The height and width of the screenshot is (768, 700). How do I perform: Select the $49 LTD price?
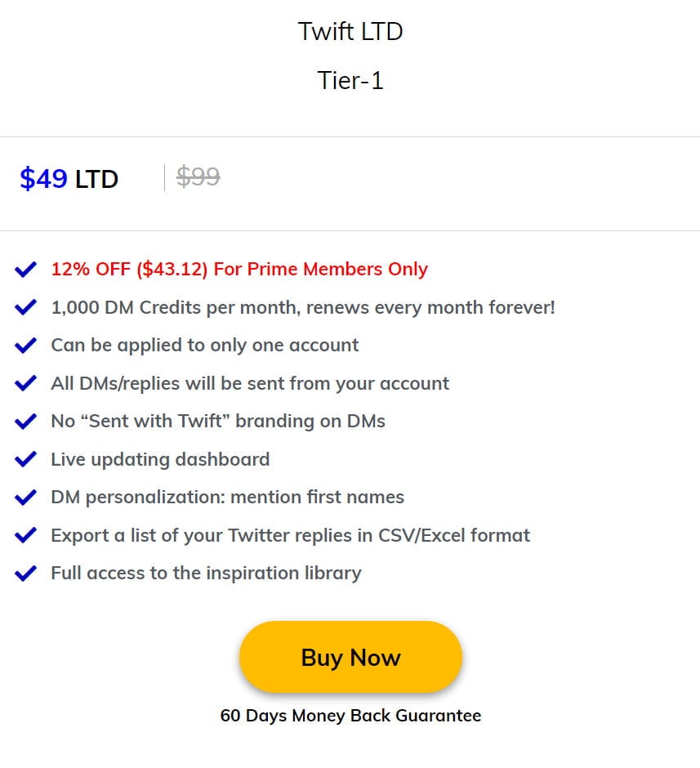[x=69, y=179]
